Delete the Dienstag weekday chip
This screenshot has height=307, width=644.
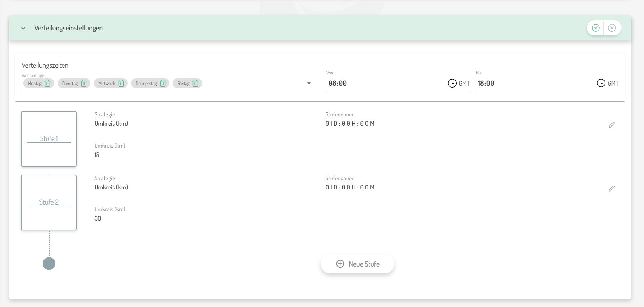tap(84, 84)
